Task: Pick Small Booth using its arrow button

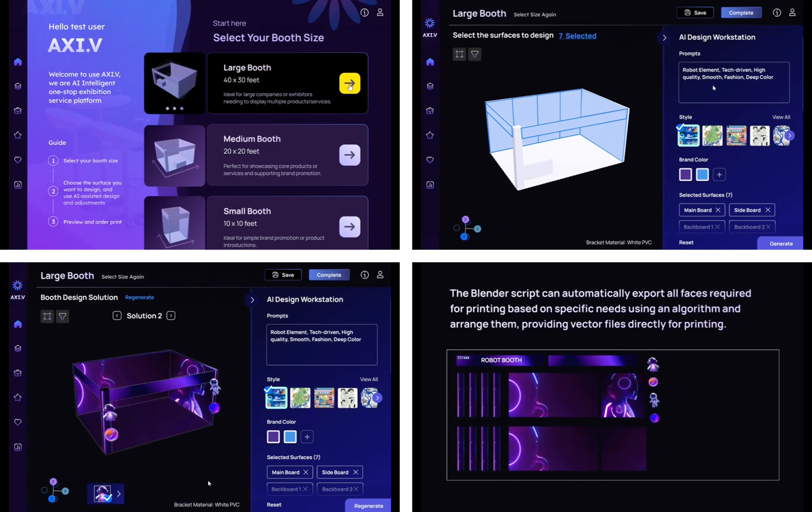Action: click(x=350, y=227)
